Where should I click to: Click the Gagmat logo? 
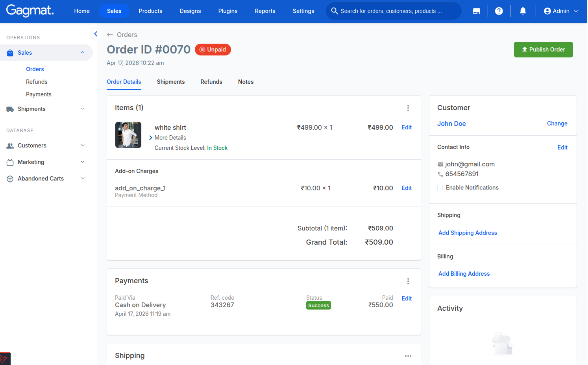point(30,11)
